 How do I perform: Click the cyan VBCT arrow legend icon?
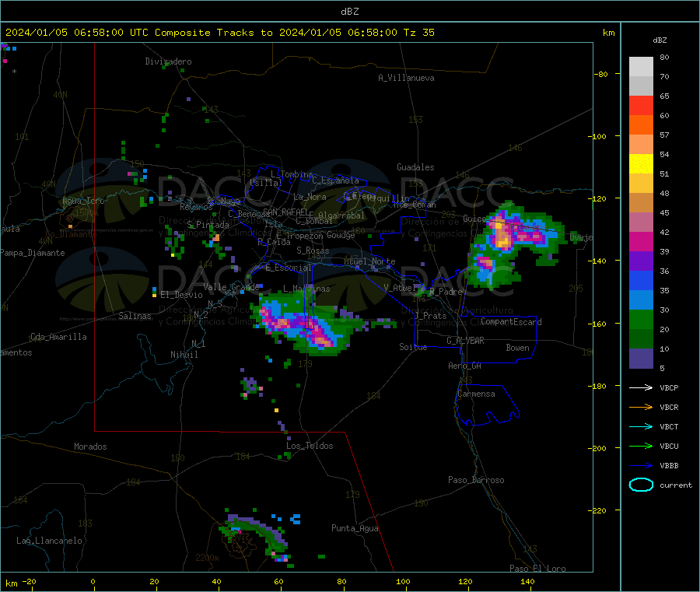coord(641,427)
